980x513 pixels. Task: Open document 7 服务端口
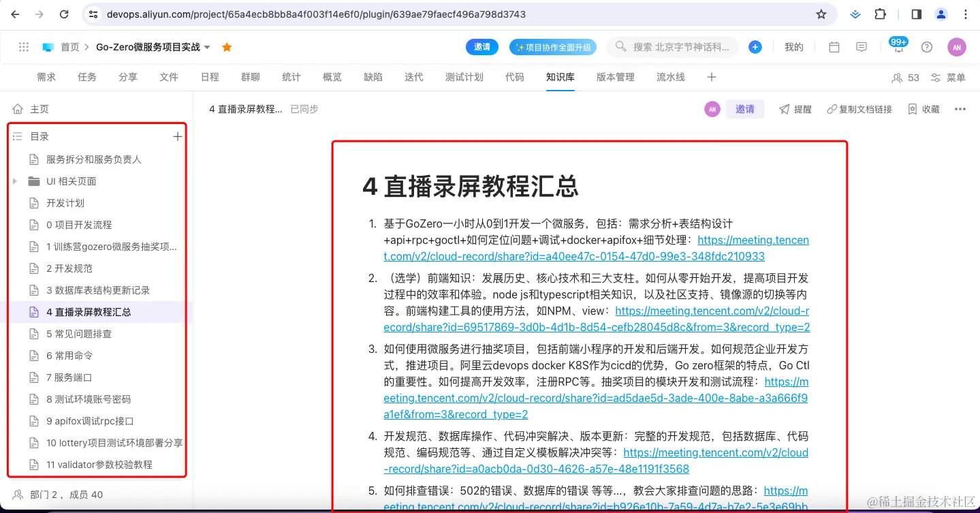[x=69, y=377]
